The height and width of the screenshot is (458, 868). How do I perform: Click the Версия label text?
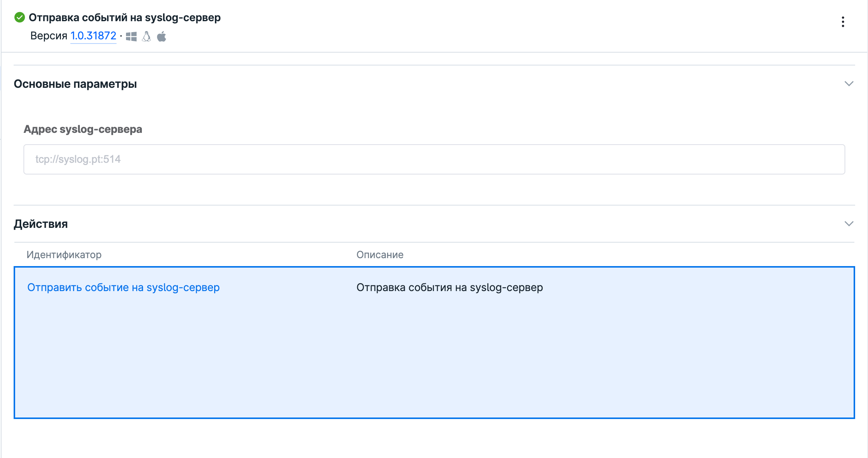tap(48, 36)
